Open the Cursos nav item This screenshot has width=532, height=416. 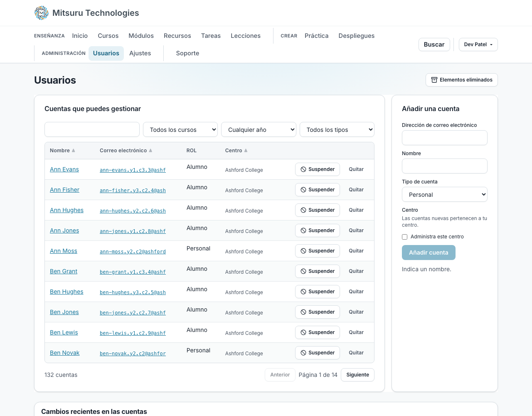tap(108, 36)
